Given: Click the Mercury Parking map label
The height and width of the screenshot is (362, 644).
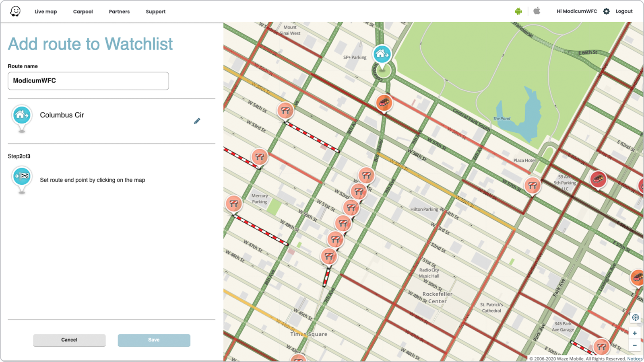Looking at the screenshot, I should (x=260, y=199).
